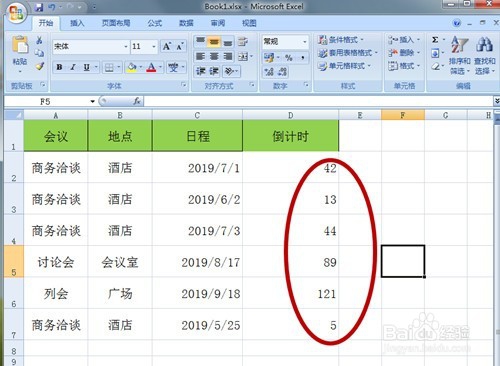This screenshot has width=500, height=366.
Task: Switch to 页面布局 Page Layout tab
Action: click(116, 23)
